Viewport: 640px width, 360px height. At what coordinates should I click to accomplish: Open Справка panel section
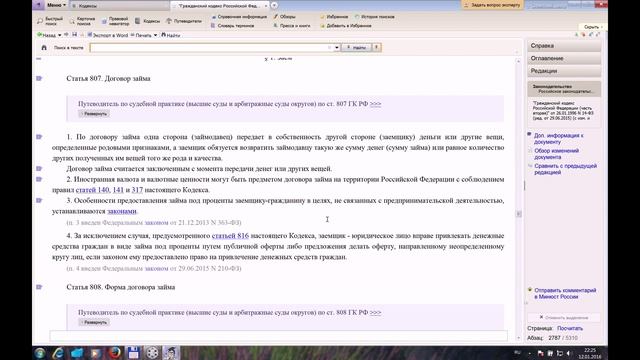[x=564, y=46]
